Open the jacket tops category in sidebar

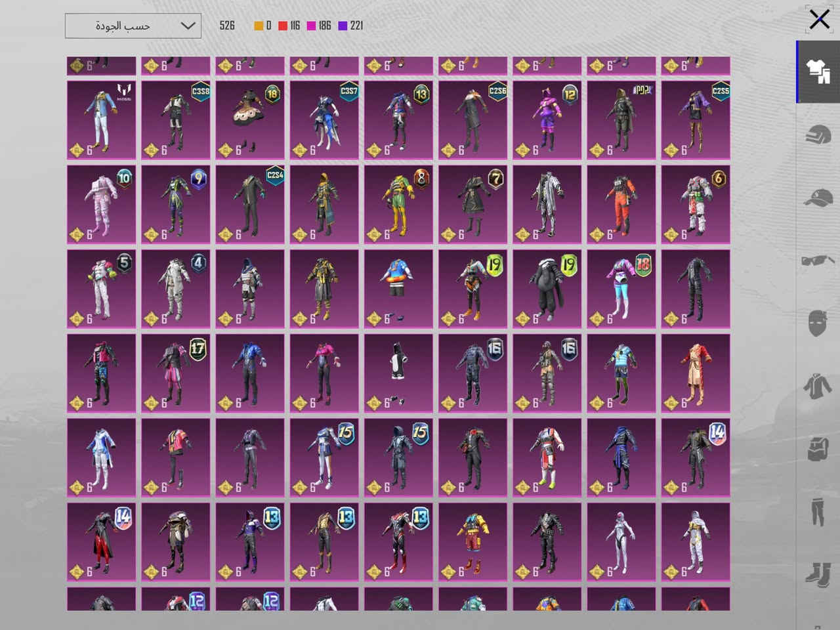point(818,387)
